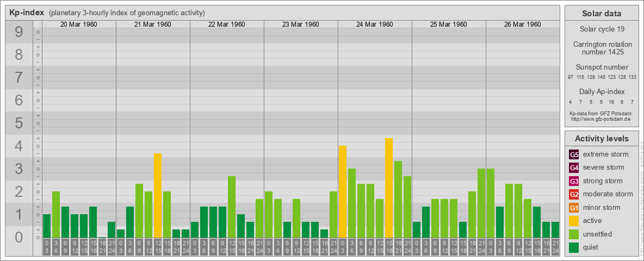The image size is (644, 261).
Task: Click the Solar cycle 19 text
Action: pos(602,29)
